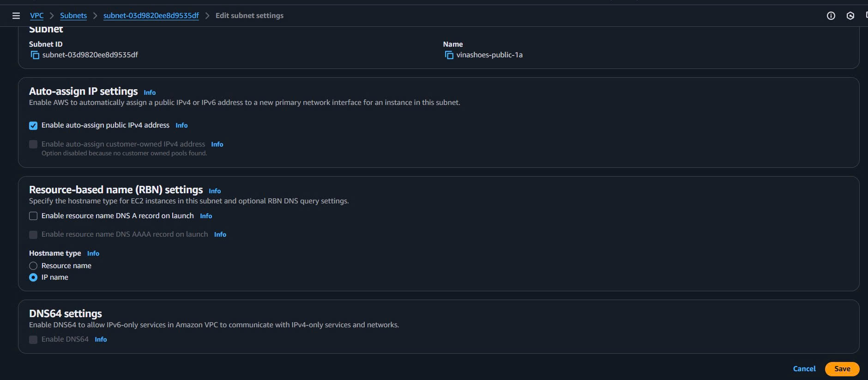868x380 pixels.
Task: Check Enable resource name DNS AAAA record
Action: 33,234
